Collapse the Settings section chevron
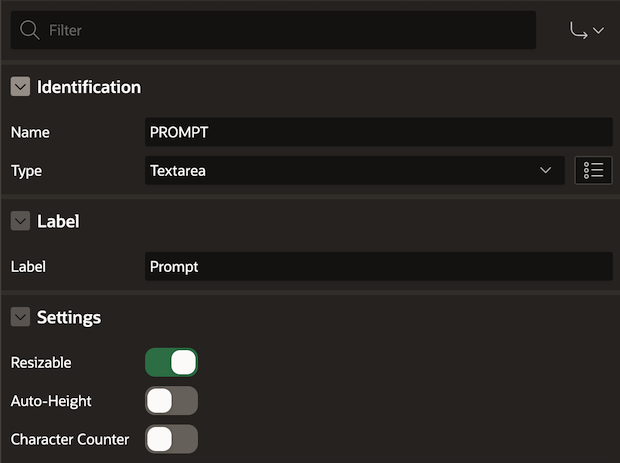 (x=21, y=318)
